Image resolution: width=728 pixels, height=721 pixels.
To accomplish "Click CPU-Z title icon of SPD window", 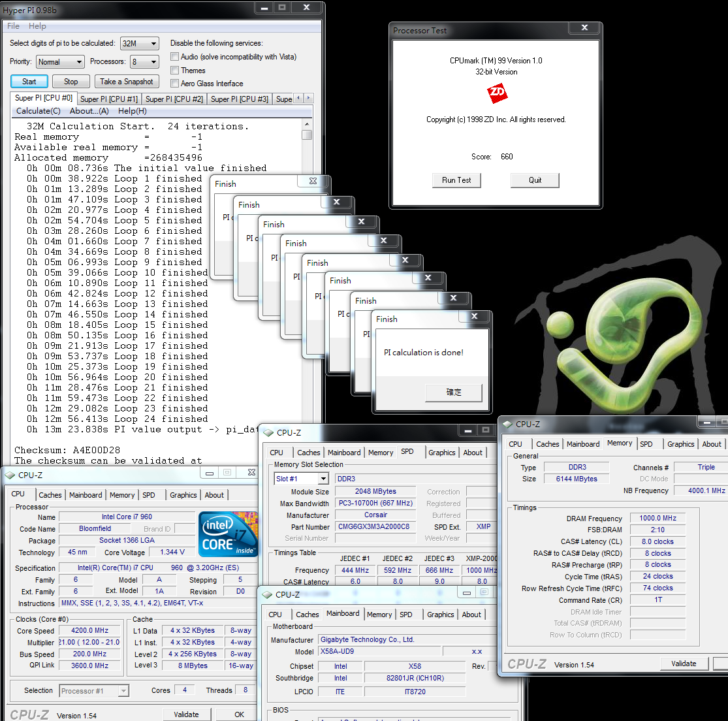I will click(268, 432).
